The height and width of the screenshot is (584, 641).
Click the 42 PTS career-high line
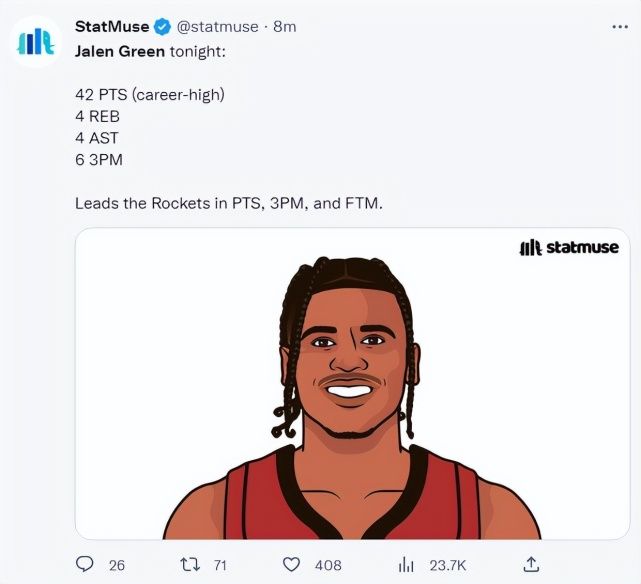tap(150, 95)
